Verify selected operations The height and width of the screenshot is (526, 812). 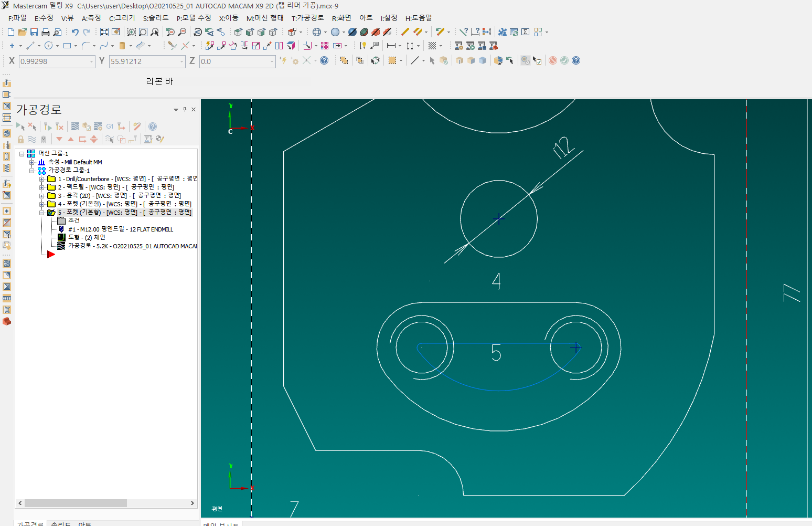pos(87,127)
